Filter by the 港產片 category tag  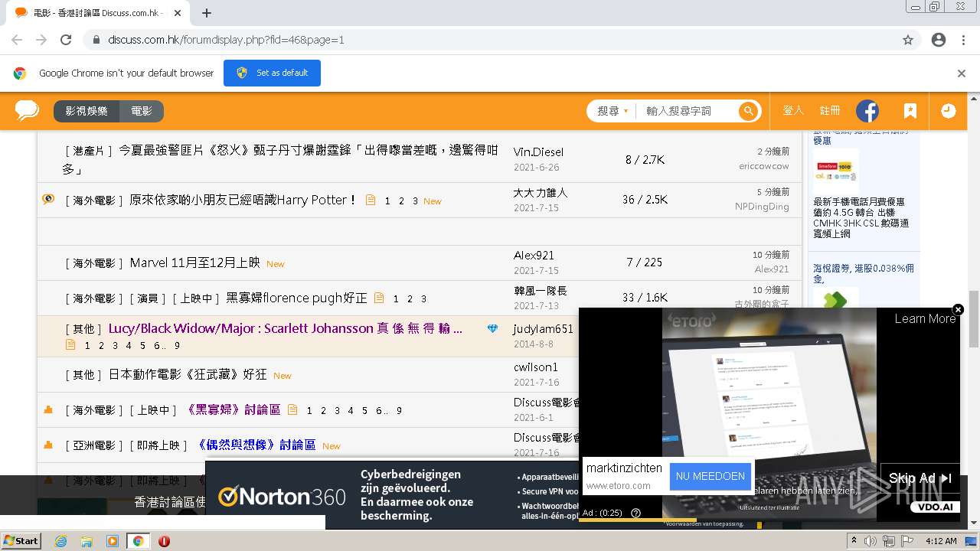[x=89, y=152]
